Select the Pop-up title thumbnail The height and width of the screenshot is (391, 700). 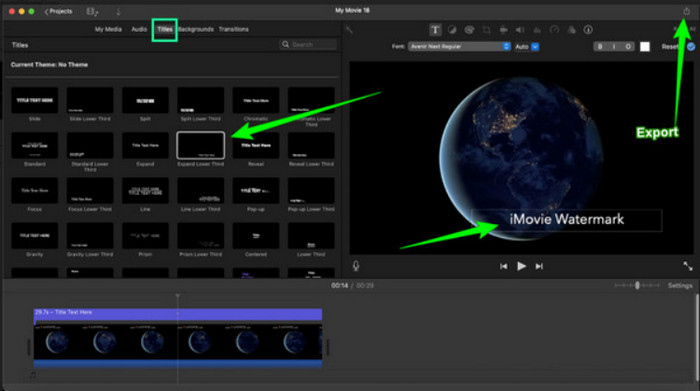click(256, 191)
